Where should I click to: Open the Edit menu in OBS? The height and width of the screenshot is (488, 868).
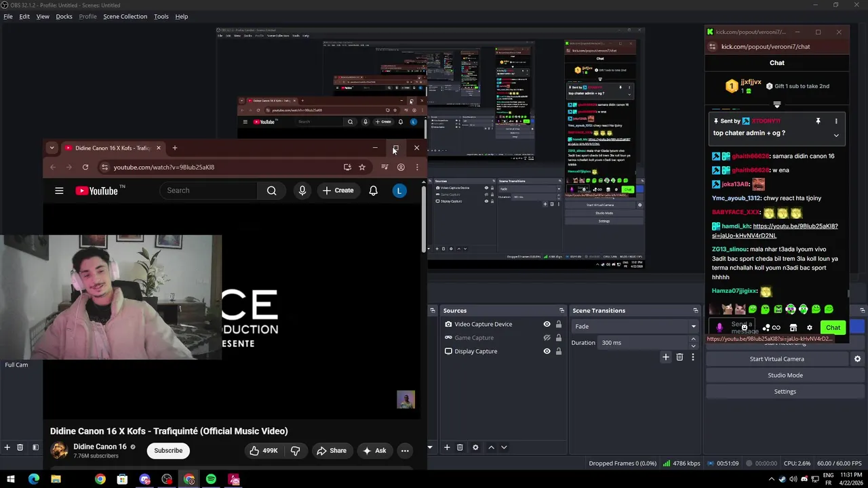click(x=24, y=16)
